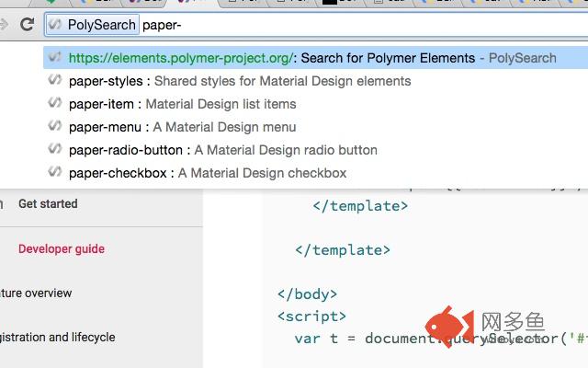
Task: Click the icon beside paper-item suggestion
Action: (x=56, y=104)
